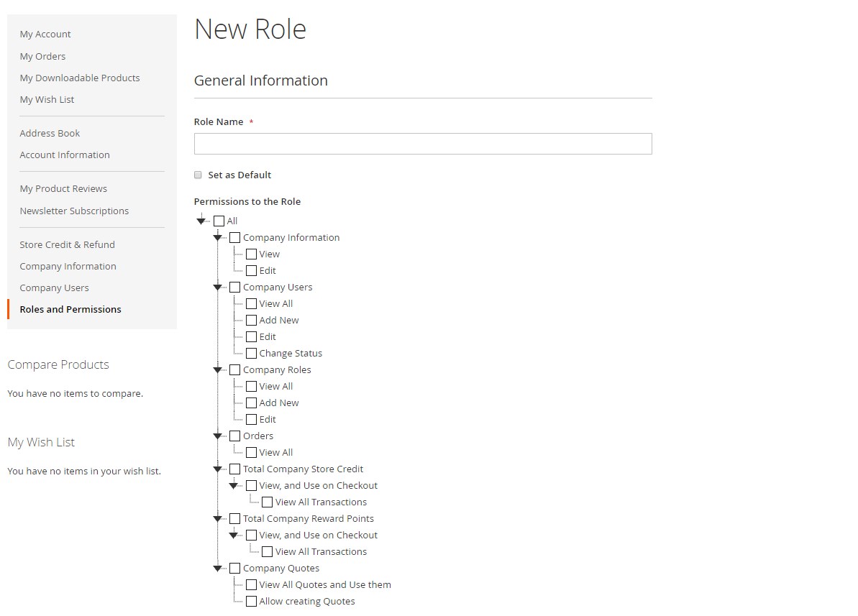This screenshot has width=858, height=616.
Task: Check View All under Company Users
Action: tap(251, 303)
